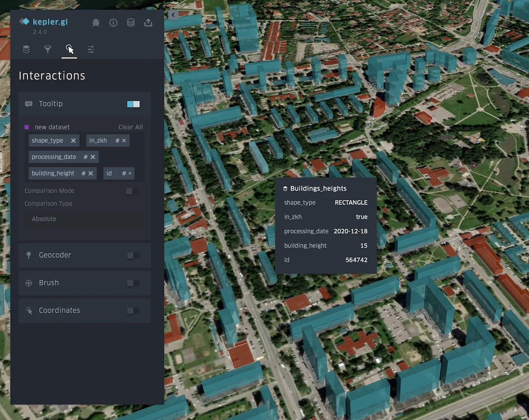Viewport: 529px width, 420px height.
Task: Click the Geocoder pin icon
Action: pyautogui.click(x=29, y=255)
